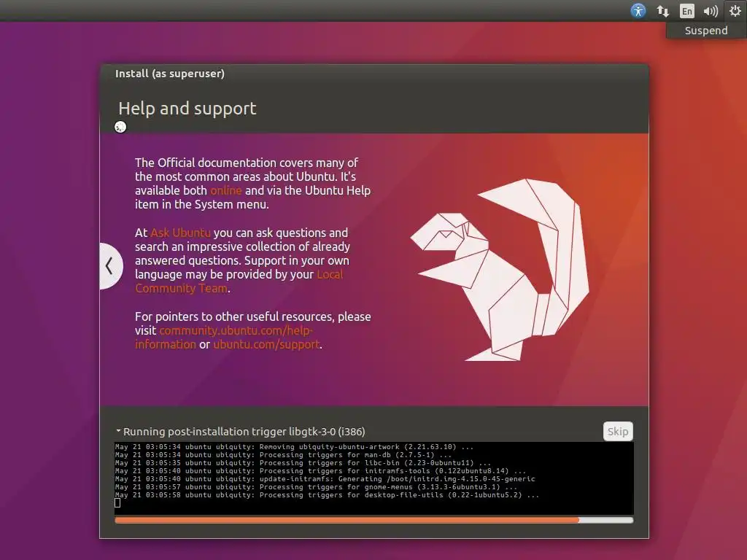Click the 'Help and support' heading
The height and width of the screenshot is (560, 747).
pyautogui.click(x=187, y=109)
